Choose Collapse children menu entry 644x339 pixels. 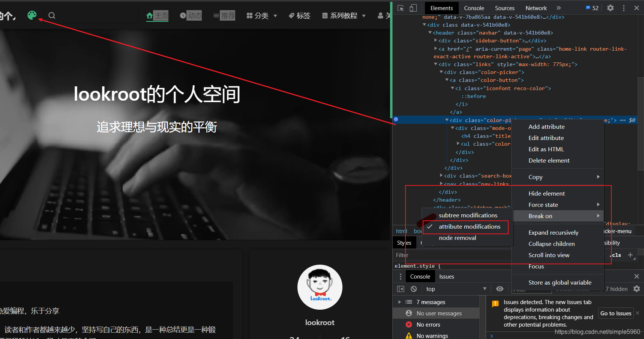(x=551, y=244)
